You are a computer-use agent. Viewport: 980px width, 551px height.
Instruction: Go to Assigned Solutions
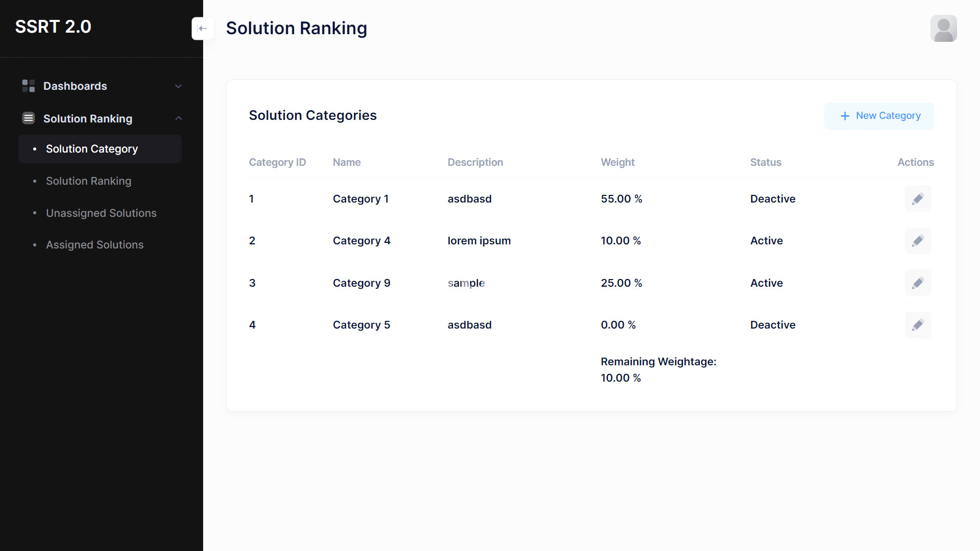(x=95, y=245)
